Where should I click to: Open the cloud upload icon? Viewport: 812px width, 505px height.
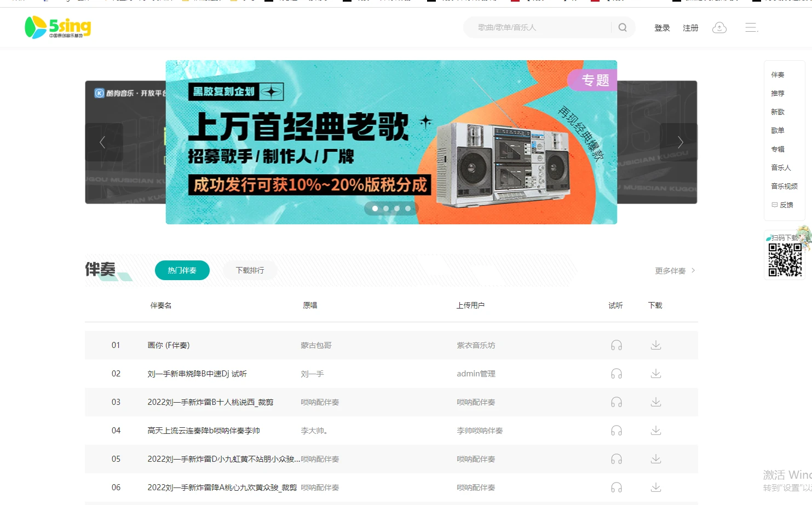(719, 27)
